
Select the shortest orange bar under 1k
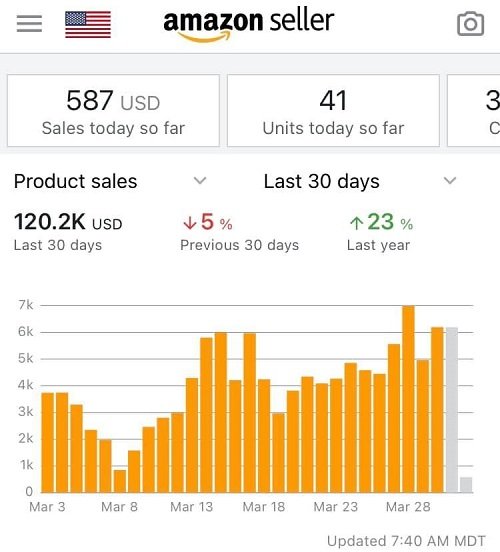coord(120,481)
